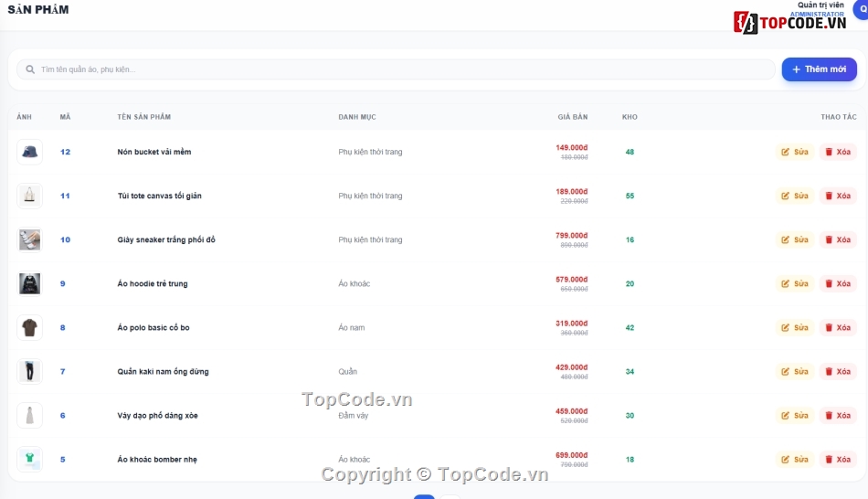Click product code 5
Screen dimensions: 868x499
coord(62,459)
